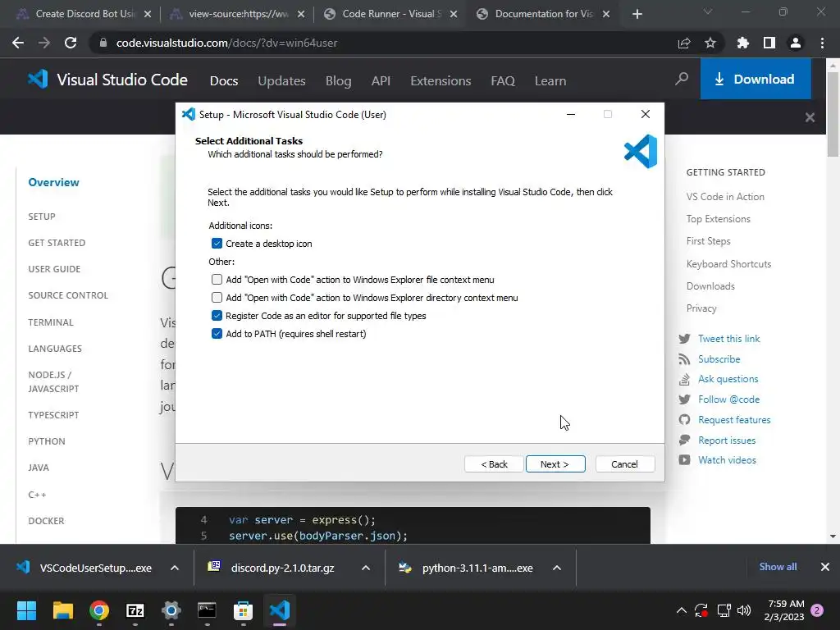This screenshot has height=630, width=840.
Task: Open the API nav item
Action: (x=381, y=81)
